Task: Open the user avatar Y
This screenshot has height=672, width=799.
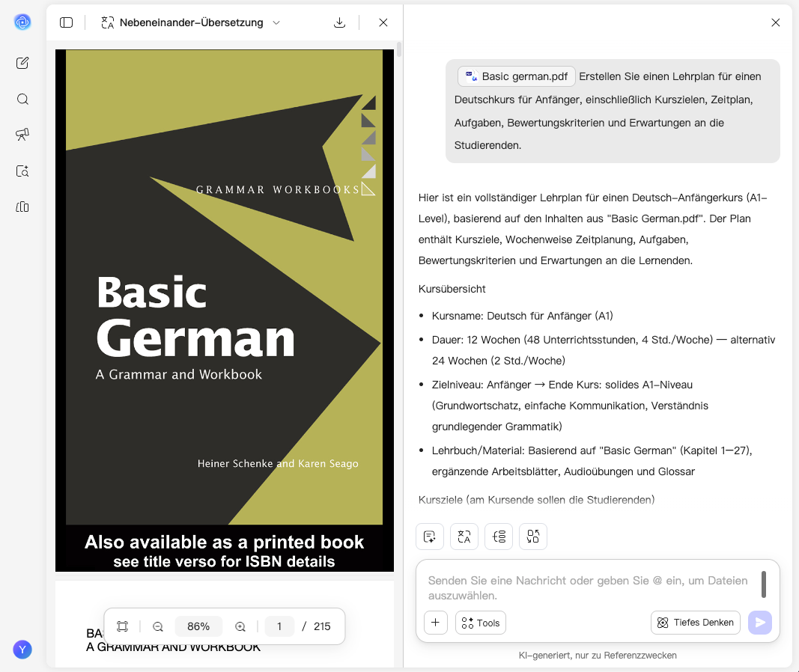Action: tap(22, 650)
